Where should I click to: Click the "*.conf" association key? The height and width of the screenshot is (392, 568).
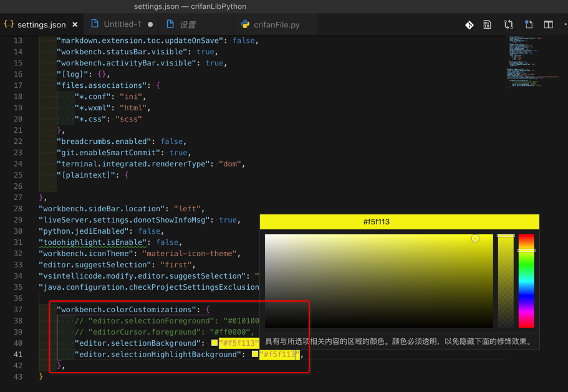(x=92, y=97)
